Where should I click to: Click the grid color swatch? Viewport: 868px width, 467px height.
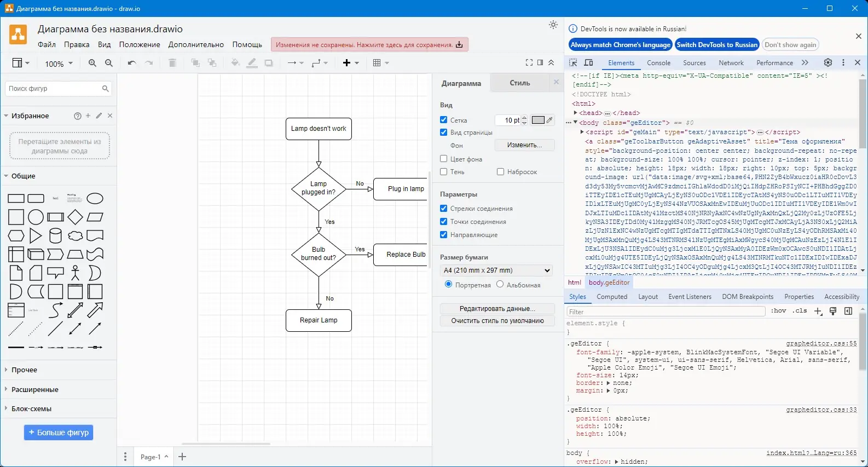539,120
